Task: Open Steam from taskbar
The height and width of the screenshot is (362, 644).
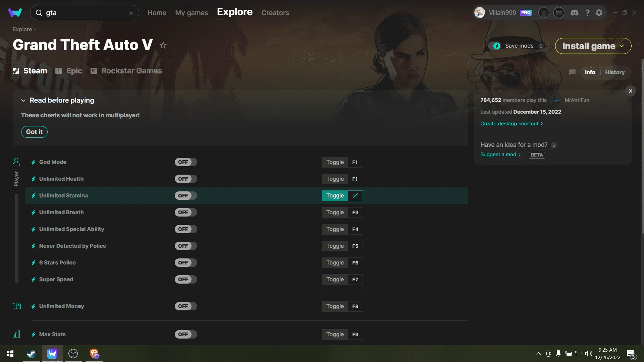Action: [x=31, y=354]
